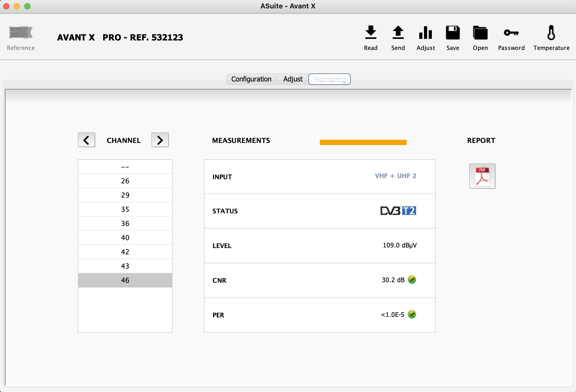This screenshot has height=392, width=576.
Task: Go to next channel arrow
Action: point(160,140)
